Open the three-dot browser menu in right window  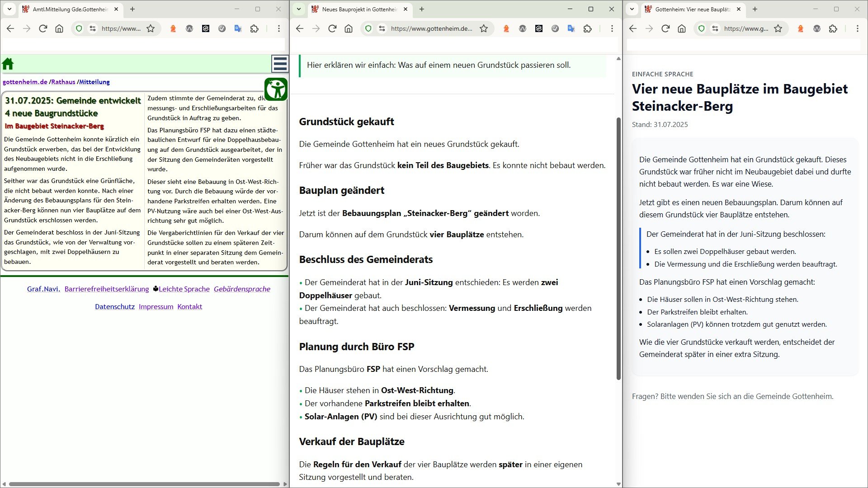tap(857, 28)
